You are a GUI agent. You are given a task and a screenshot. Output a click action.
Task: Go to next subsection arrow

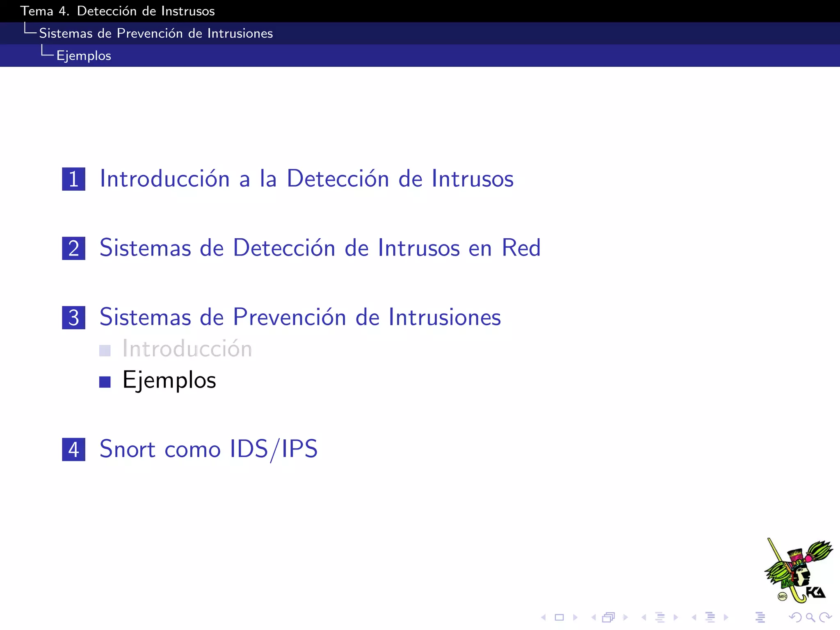676,617
